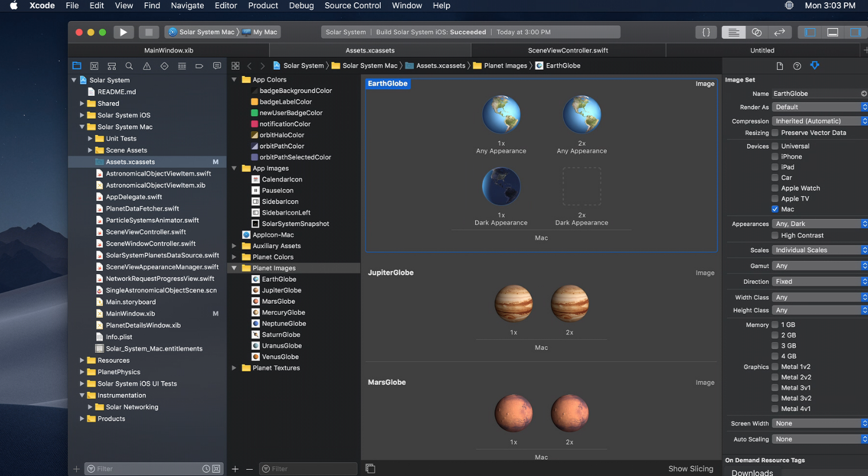Show the version editor
This screenshot has width=868, height=476.
click(x=779, y=32)
